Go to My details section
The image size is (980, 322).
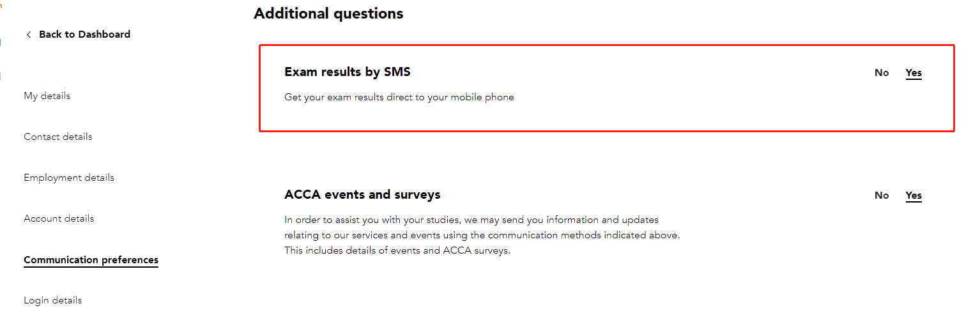(x=47, y=96)
